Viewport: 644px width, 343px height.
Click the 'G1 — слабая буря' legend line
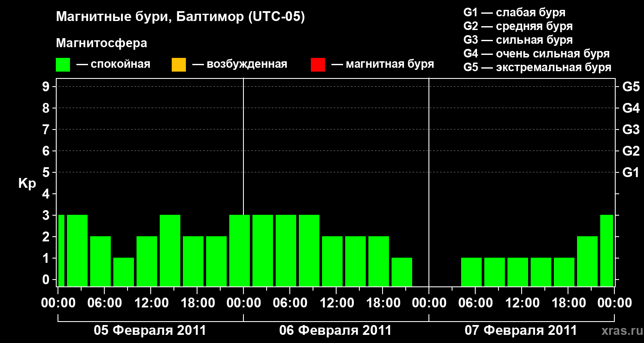point(514,12)
